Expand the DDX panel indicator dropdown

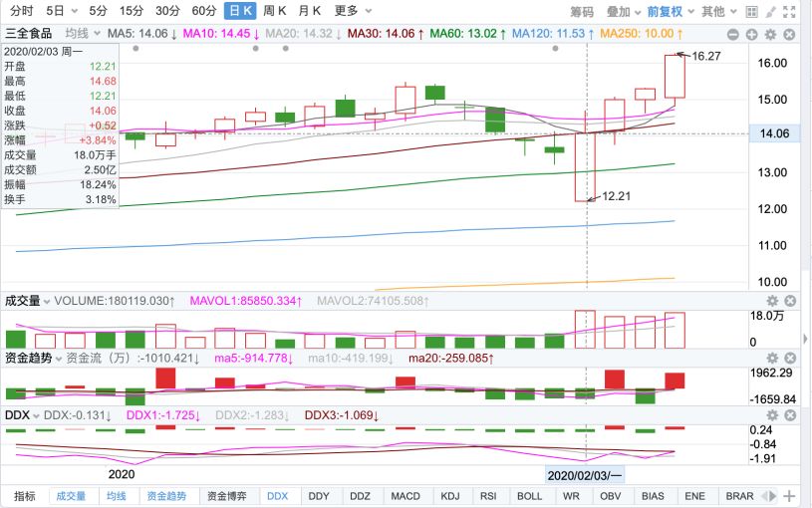point(36,415)
